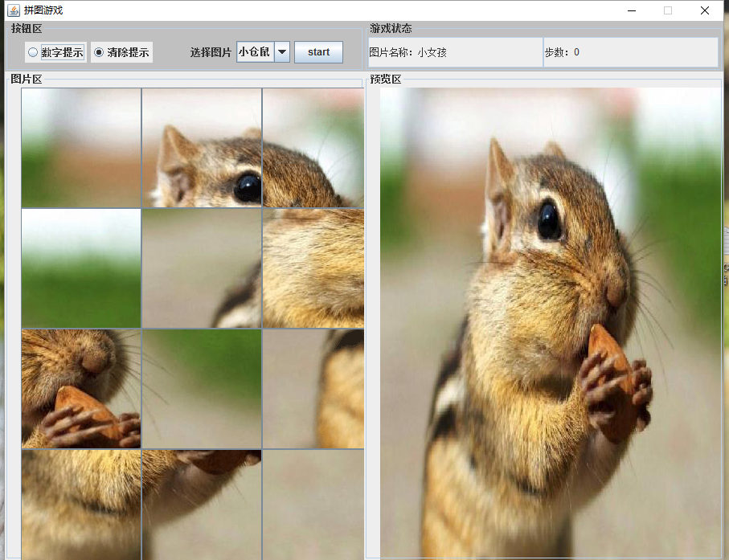This screenshot has width=729, height=560.
Task: Close the 拼图游戏 window
Action: tap(705, 10)
